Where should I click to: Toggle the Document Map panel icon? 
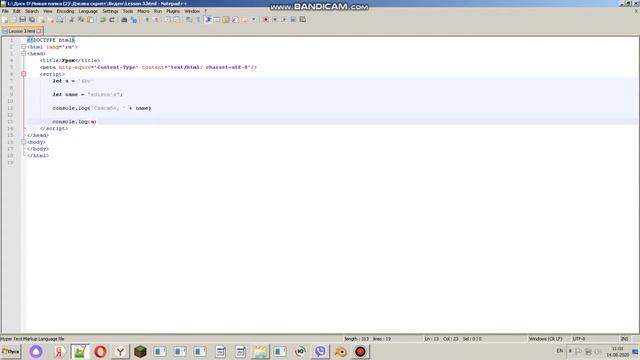pos(226,20)
